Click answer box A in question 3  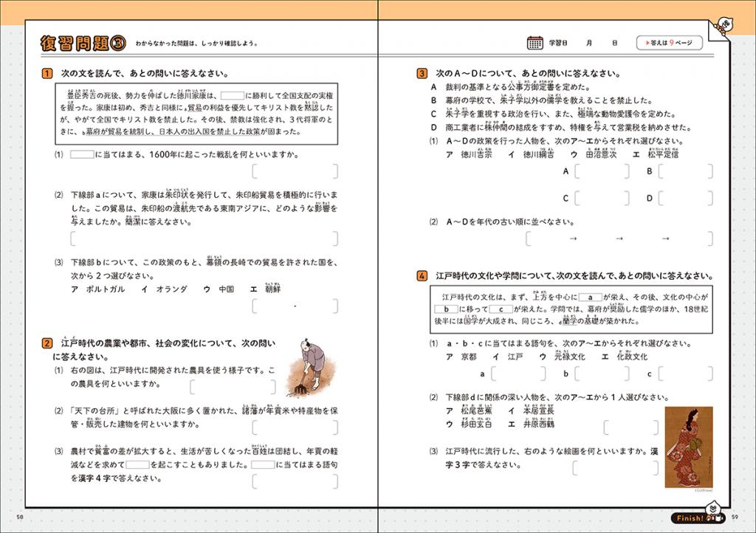(x=602, y=171)
